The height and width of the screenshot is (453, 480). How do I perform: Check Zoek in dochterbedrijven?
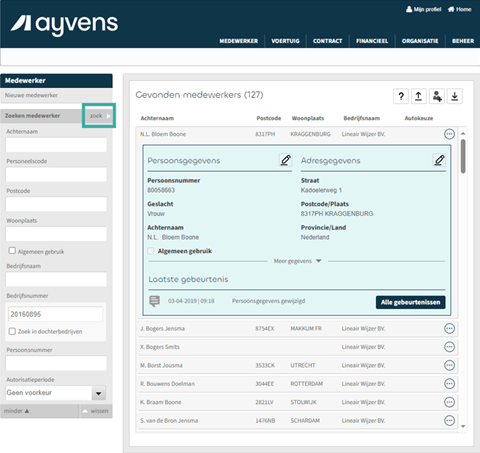(12, 331)
